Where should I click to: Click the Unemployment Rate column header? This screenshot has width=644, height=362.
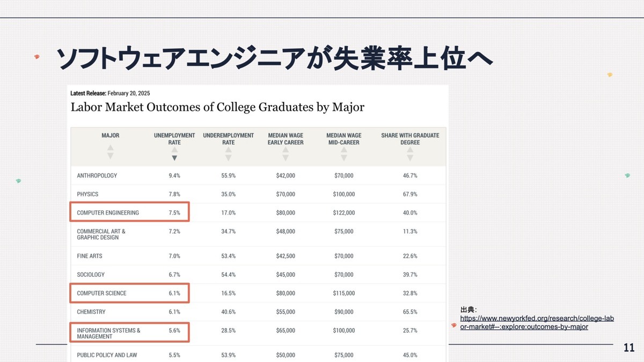174,139
